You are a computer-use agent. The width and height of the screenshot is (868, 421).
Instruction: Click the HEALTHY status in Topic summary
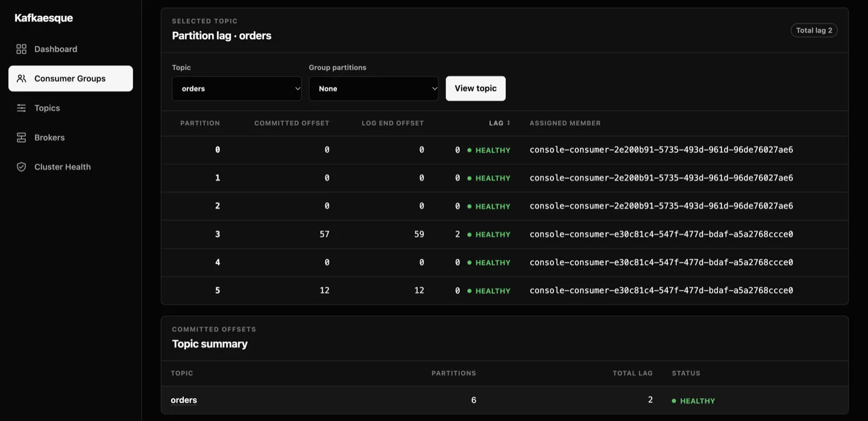694,401
